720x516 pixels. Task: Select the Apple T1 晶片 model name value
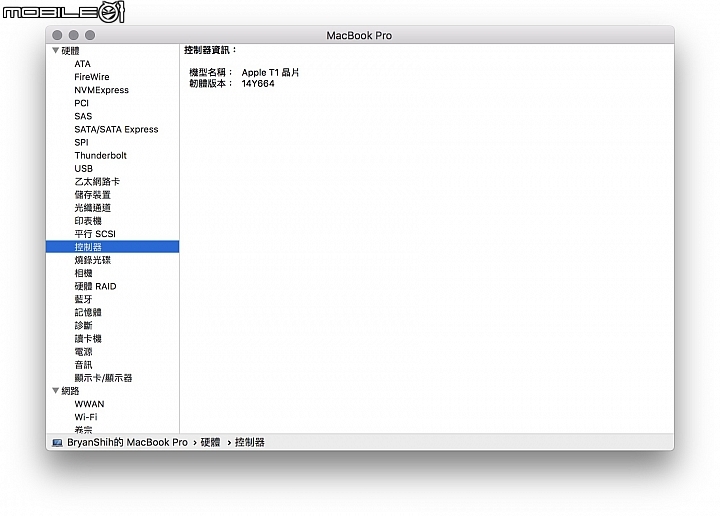[270, 73]
